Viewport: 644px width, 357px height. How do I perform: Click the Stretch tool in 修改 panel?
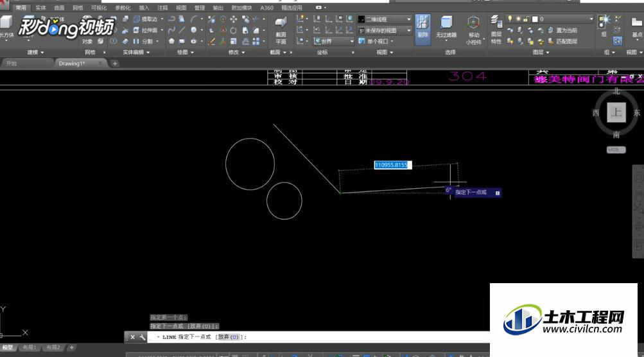[245, 30]
